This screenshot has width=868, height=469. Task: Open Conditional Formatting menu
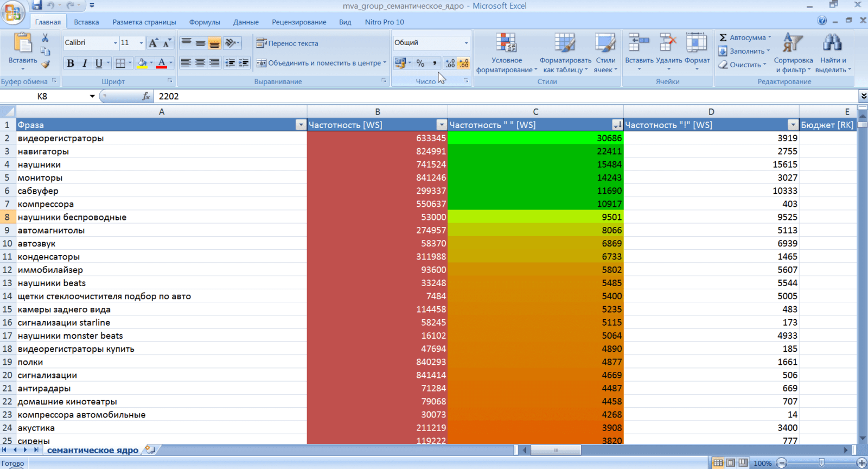507,53
